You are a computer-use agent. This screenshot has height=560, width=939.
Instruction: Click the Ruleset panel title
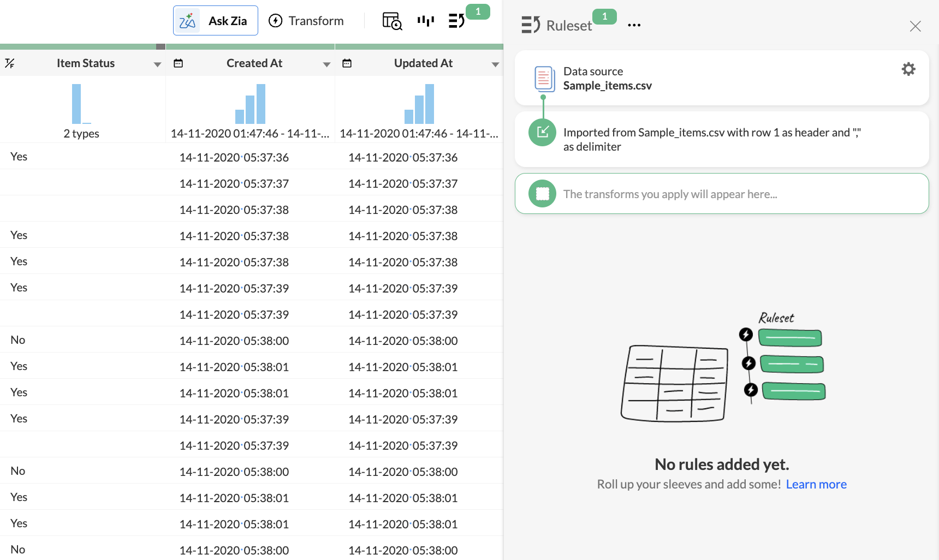pyautogui.click(x=569, y=26)
